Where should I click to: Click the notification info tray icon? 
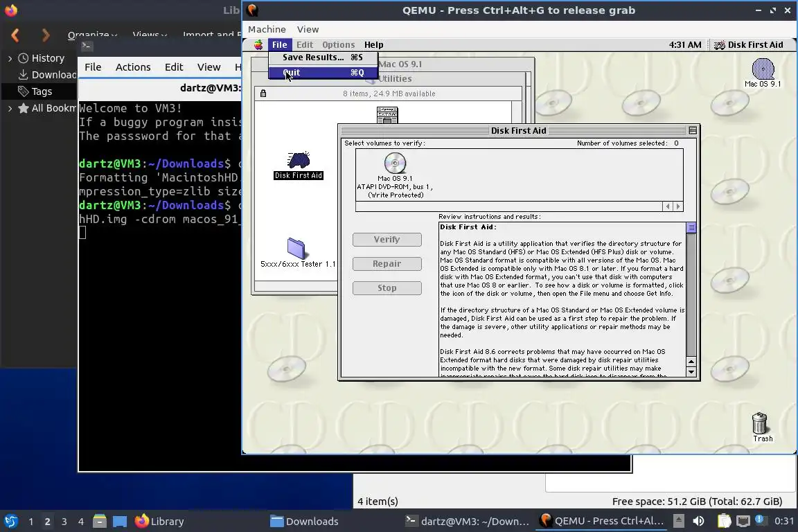pyautogui.click(x=759, y=520)
